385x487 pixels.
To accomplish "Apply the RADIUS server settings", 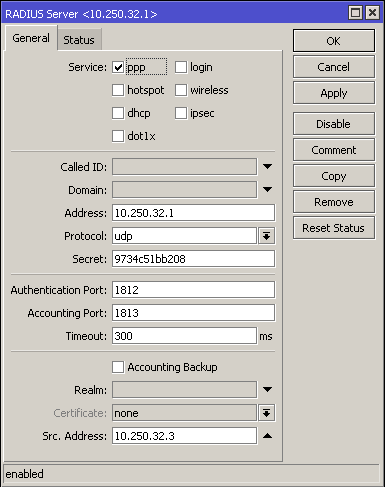I will click(x=334, y=93).
